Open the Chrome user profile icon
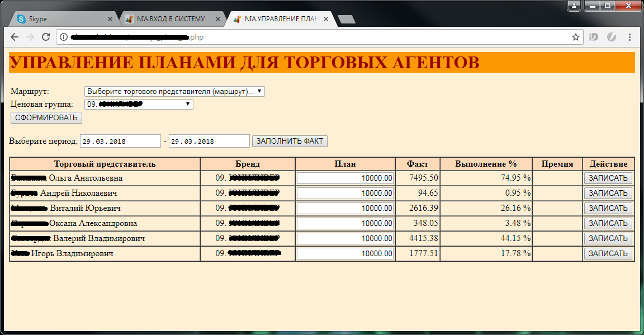This screenshot has width=644, height=335. click(x=574, y=6)
